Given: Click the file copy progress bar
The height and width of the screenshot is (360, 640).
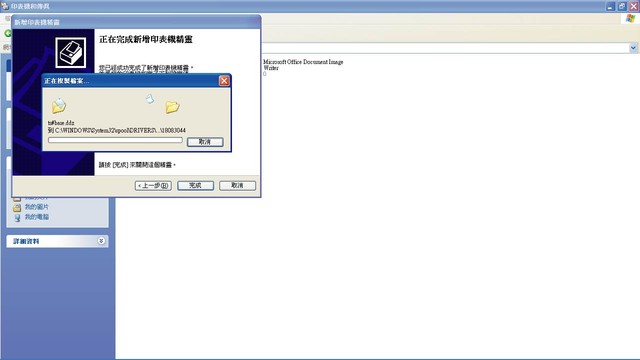Looking at the screenshot, I should (x=115, y=140).
